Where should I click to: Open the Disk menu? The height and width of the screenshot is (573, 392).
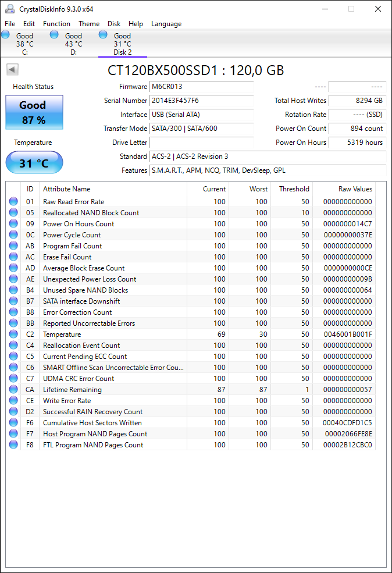114,24
